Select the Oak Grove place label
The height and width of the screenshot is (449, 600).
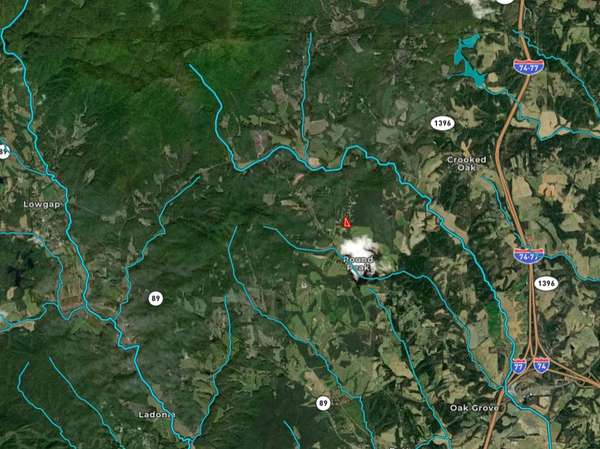474,408
